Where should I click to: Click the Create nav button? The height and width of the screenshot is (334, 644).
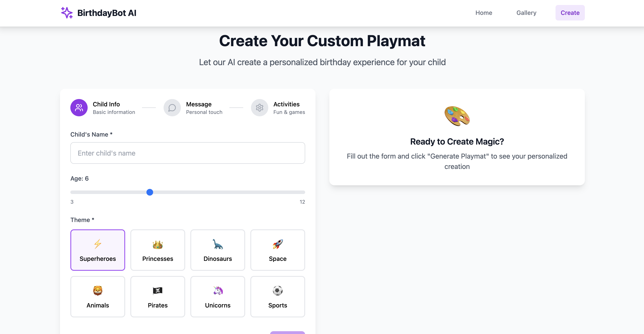pyautogui.click(x=570, y=13)
